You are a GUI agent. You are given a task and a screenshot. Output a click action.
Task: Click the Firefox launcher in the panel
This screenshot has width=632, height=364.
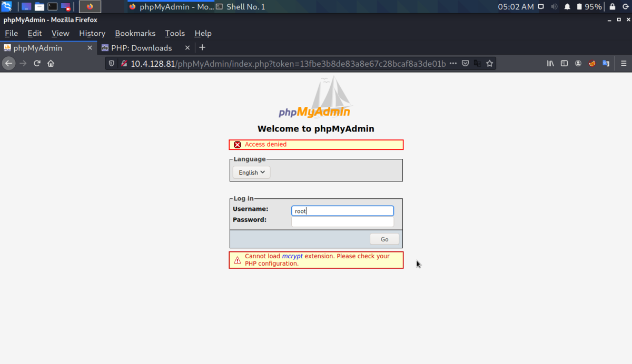90,7
